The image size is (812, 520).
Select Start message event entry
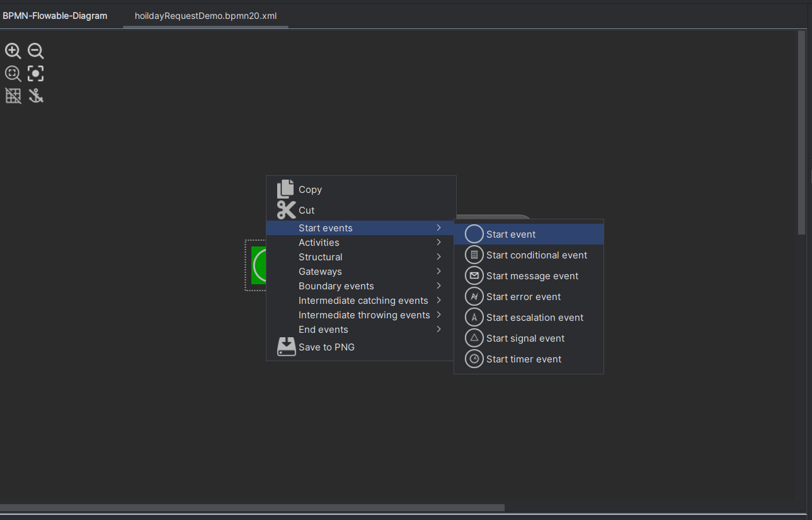[529, 276]
